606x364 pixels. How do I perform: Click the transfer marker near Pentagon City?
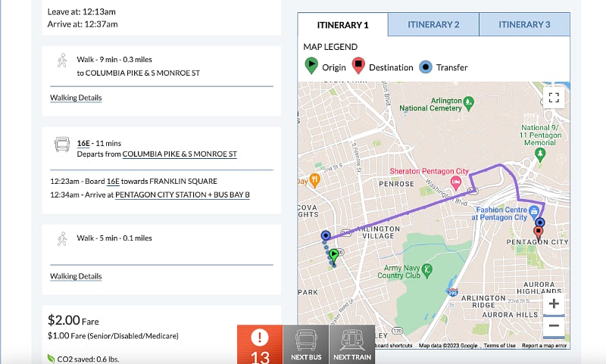[x=540, y=222]
